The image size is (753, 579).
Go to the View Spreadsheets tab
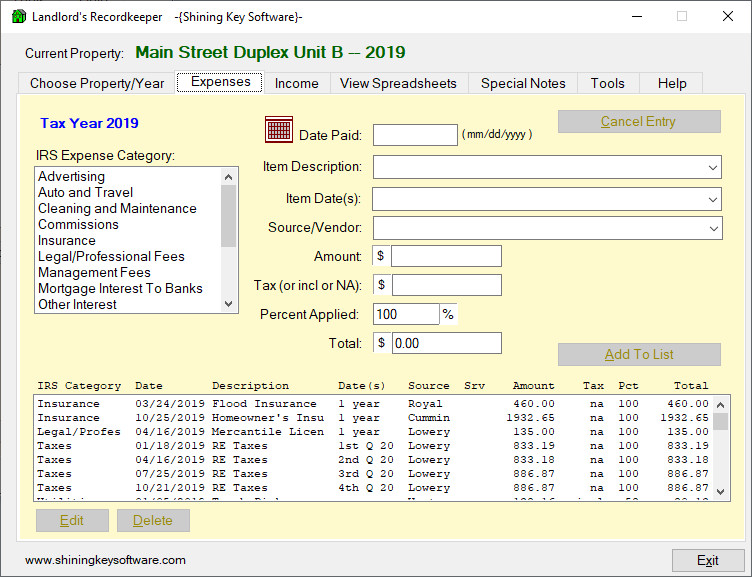click(398, 83)
